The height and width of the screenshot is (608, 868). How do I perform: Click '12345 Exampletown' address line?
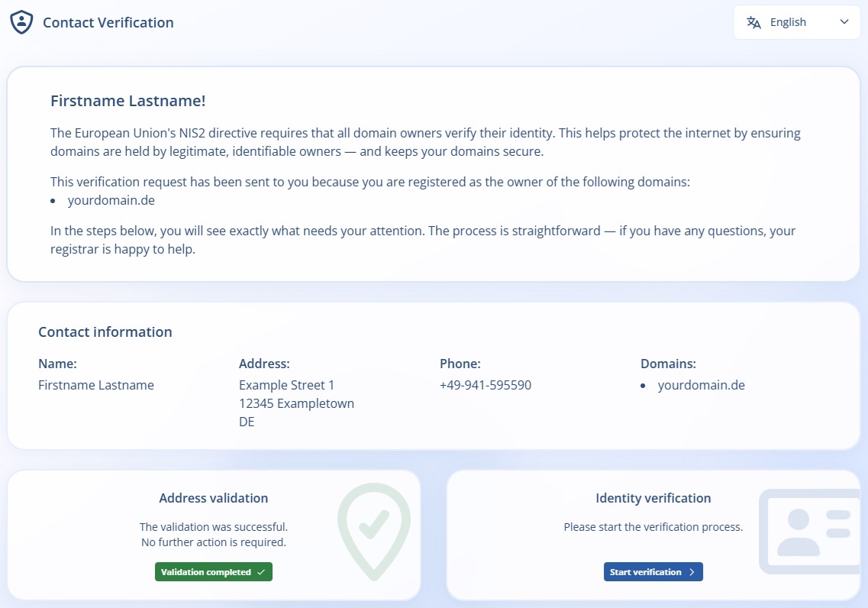pyautogui.click(x=297, y=403)
